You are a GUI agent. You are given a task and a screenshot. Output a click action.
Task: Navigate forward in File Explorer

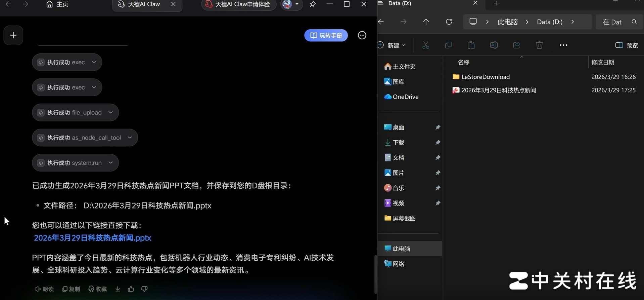(403, 22)
